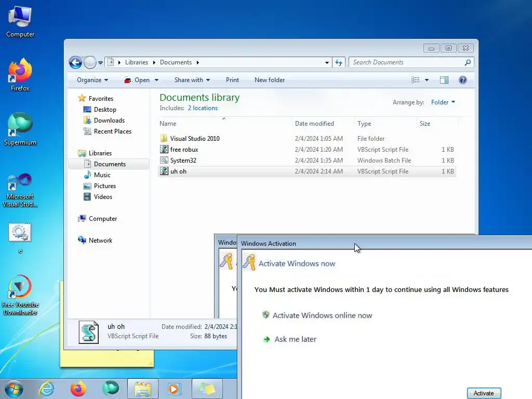Screen dimensions: 532x399
Task: Expand arrow after Documents breadcrumb
Action: pyautogui.click(x=198, y=62)
